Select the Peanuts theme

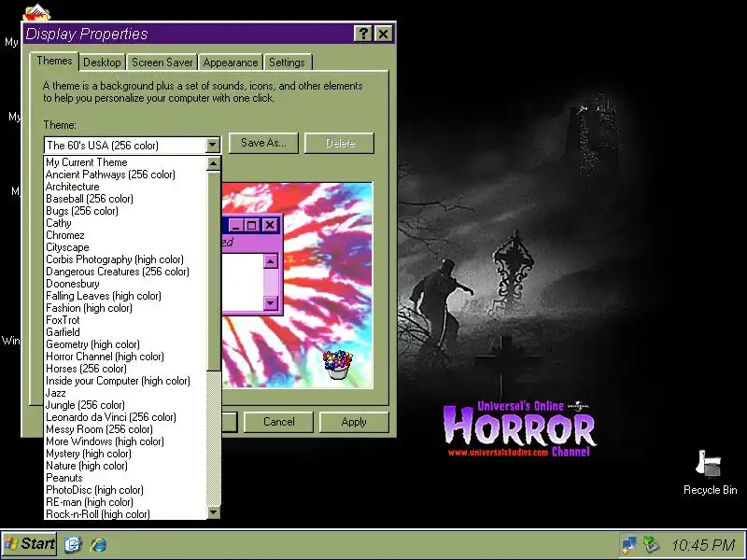pyautogui.click(x=125, y=478)
